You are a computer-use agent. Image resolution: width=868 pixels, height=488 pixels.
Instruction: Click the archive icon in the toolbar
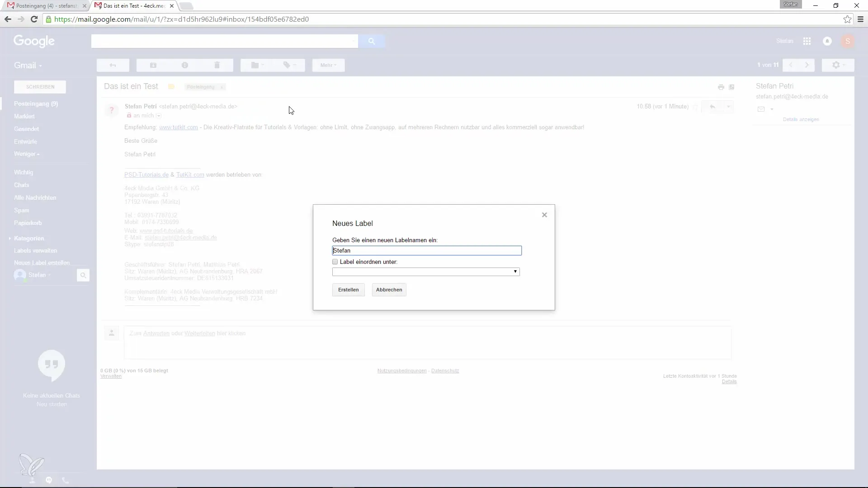[x=153, y=65]
